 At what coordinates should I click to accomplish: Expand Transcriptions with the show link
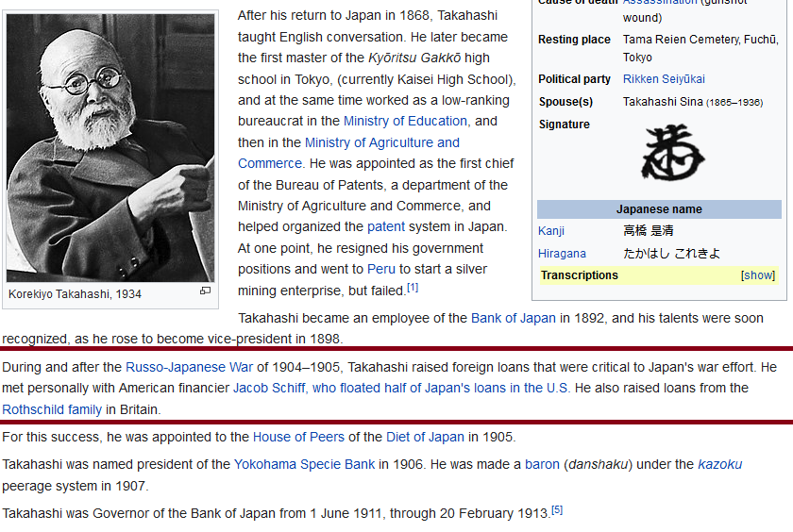click(x=757, y=275)
